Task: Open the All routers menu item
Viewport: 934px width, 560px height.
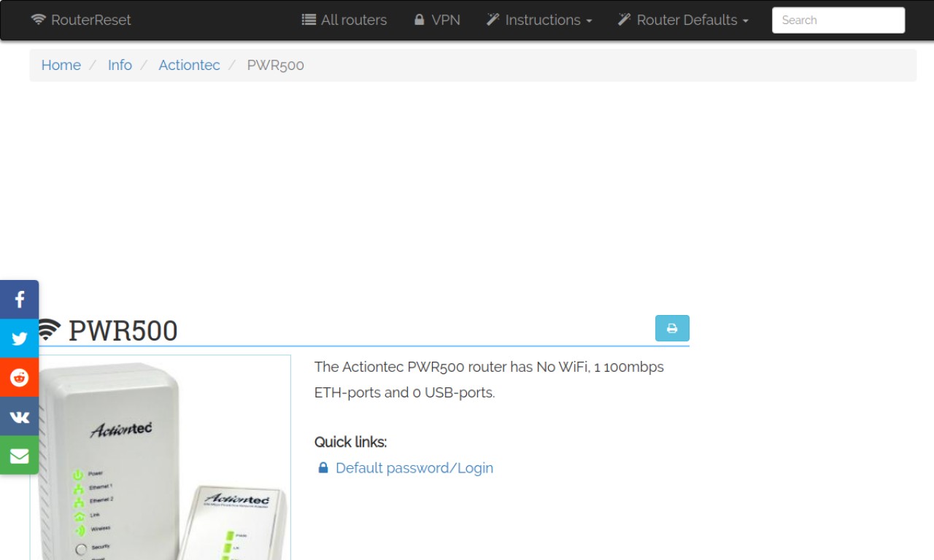Action: pyautogui.click(x=344, y=20)
